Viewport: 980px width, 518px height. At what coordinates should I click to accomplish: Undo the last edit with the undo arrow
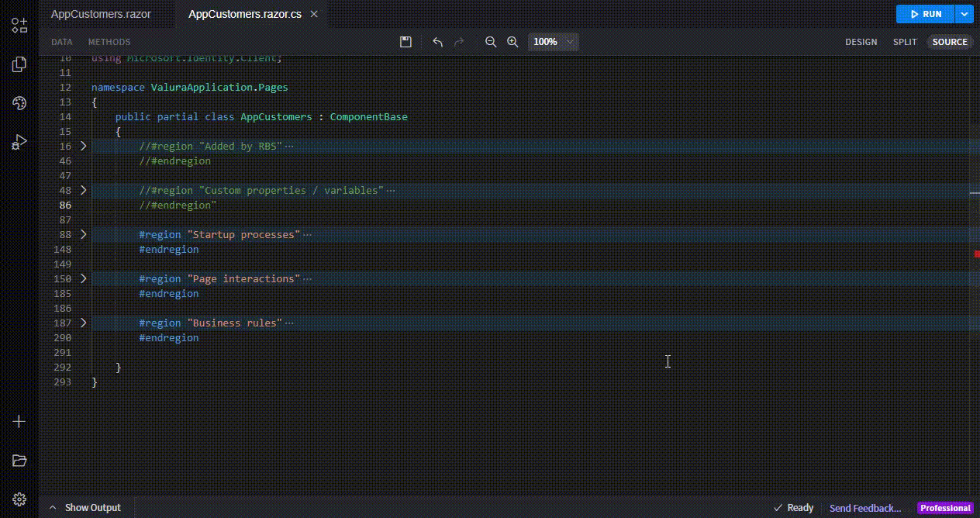(437, 42)
